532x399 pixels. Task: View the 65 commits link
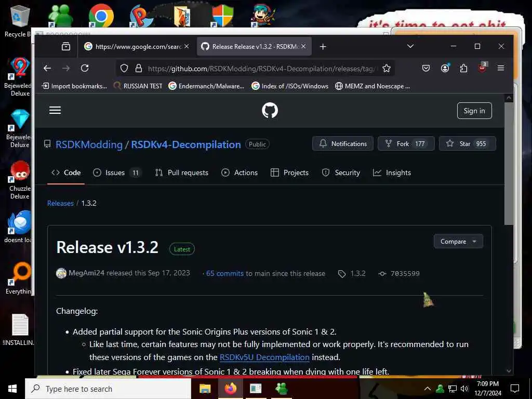224,273
